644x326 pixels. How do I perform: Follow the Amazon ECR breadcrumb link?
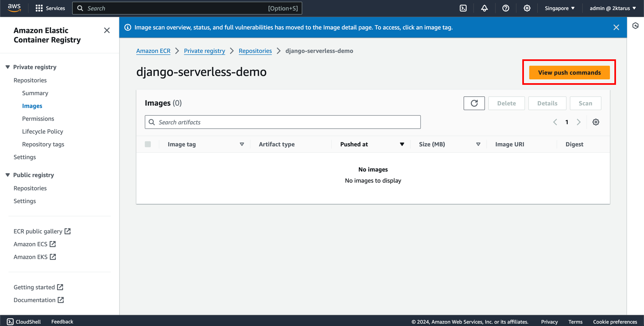point(153,51)
